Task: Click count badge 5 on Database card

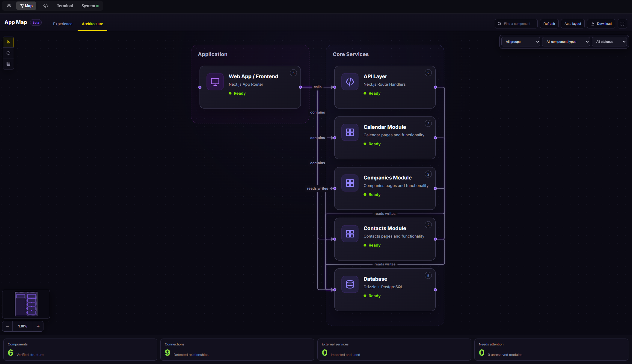Action: (428, 275)
